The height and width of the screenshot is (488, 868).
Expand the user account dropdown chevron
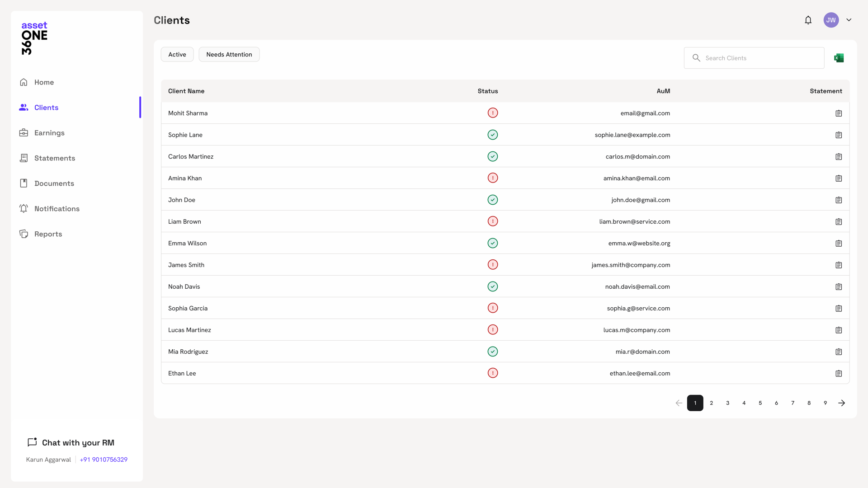(849, 20)
